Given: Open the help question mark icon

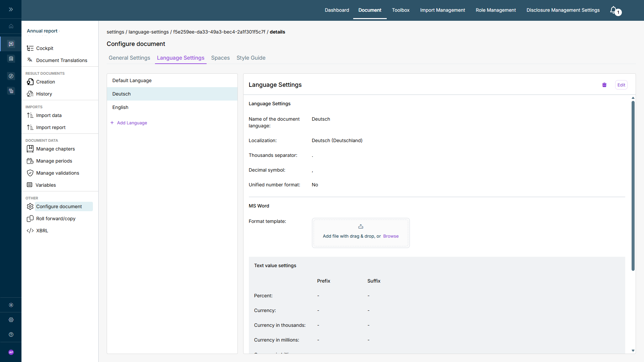Looking at the screenshot, I should 11,335.
